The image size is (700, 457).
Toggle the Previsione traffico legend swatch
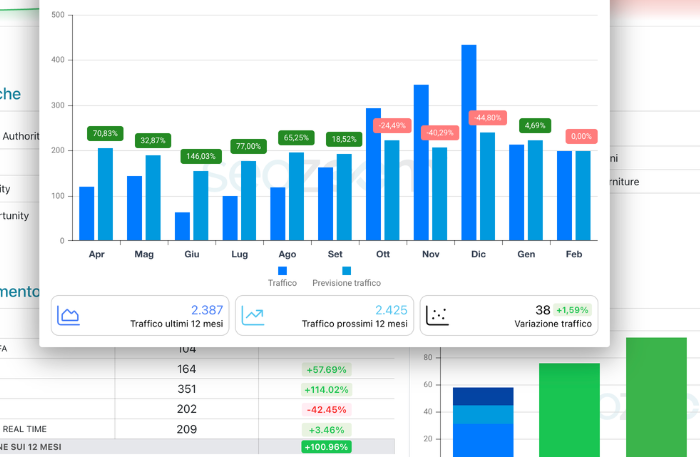[x=346, y=270]
